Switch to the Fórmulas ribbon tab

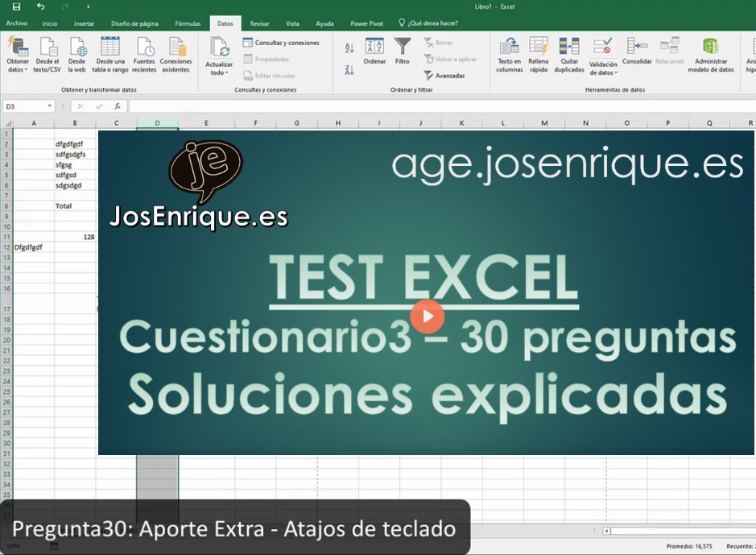click(x=188, y=23)
